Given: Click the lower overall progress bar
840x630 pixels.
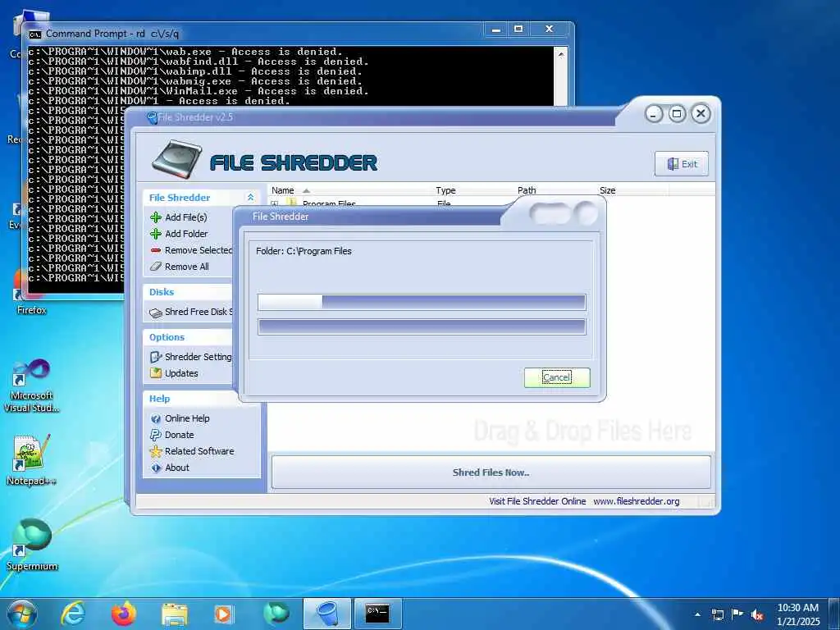Looking at the screenshot, I should click(x=422, y=326).
